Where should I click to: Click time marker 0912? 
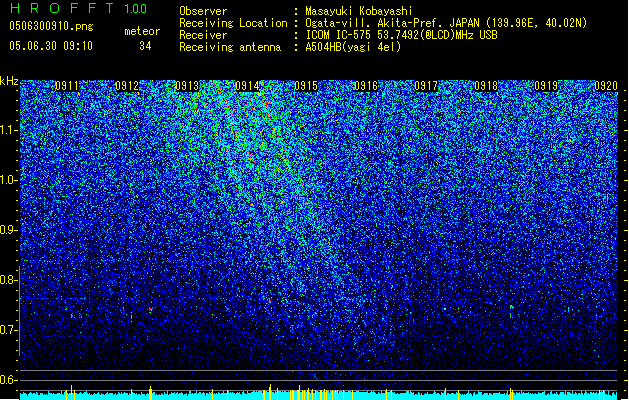pyautogui.click(x=127, y=86)
